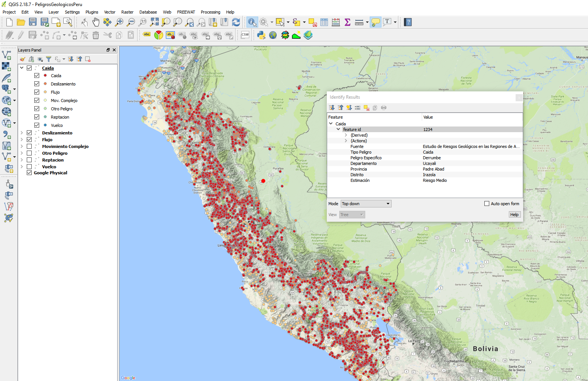The height and width of the screenshot is (381, 588).
Task: Click the Help button in Identify Results
Action: tap(514, 215)
